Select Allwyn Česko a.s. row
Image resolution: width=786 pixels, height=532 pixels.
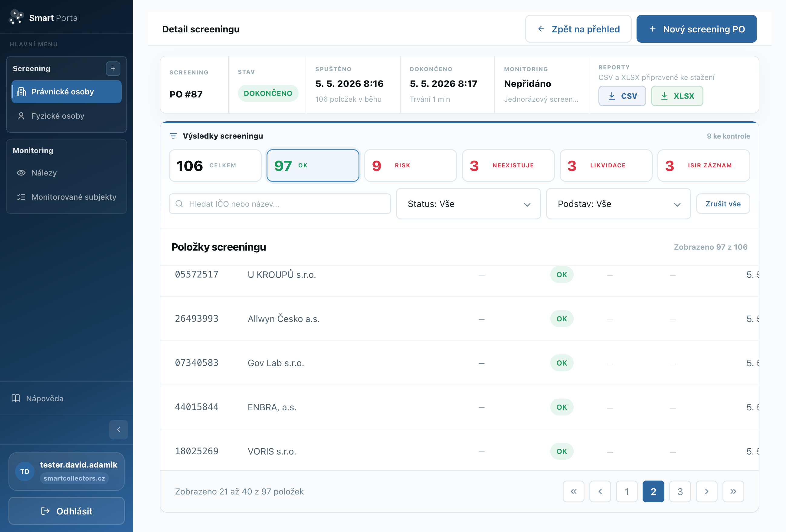point(459,319)
